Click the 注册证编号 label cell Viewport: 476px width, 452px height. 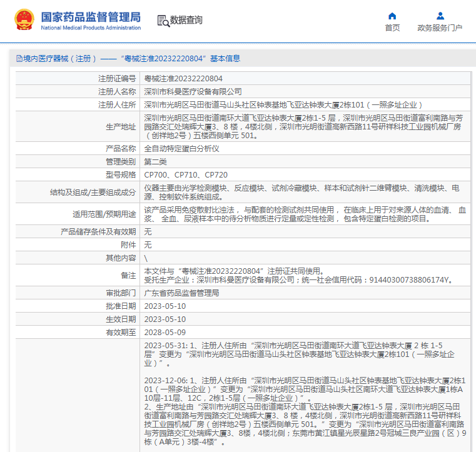click(78, 79)
